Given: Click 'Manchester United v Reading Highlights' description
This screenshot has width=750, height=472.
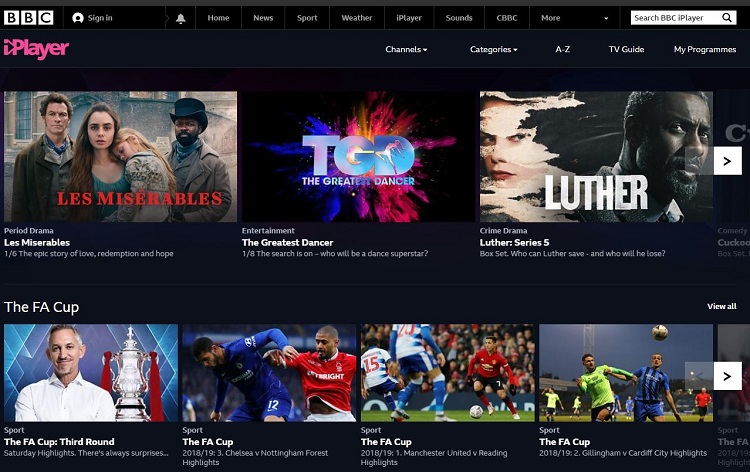Looking at the screenshot, I should (x=434, y=458).
